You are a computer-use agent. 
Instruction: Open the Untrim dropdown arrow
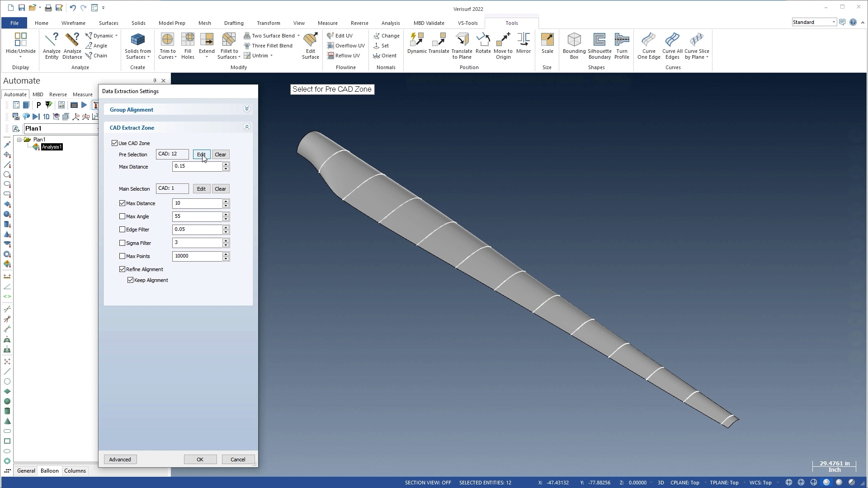[x=271, y=56]
